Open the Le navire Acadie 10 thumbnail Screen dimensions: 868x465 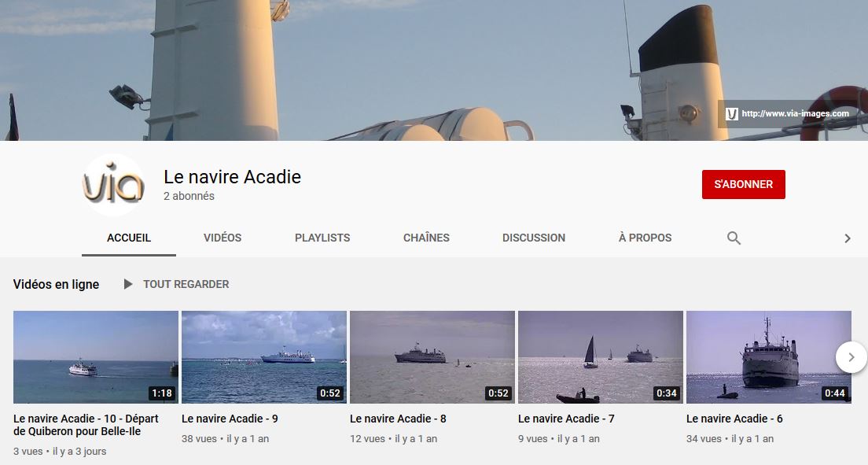click(x=96, y=357)
